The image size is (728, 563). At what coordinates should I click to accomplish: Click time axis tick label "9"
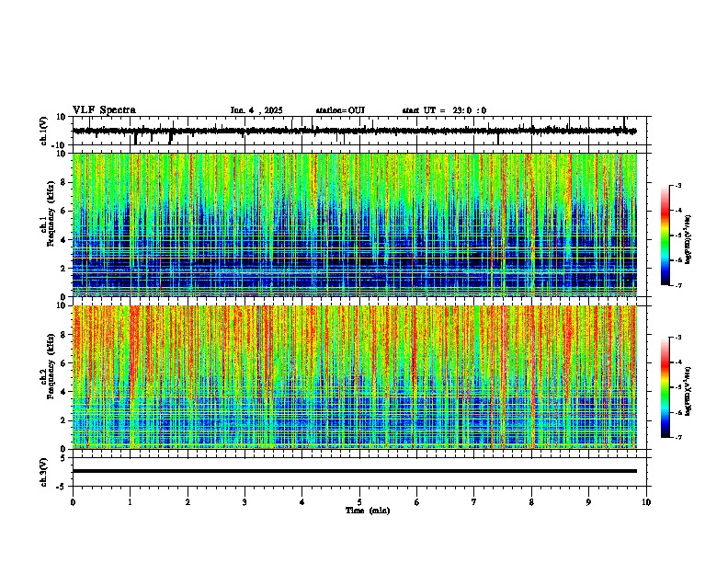[588, 502]
